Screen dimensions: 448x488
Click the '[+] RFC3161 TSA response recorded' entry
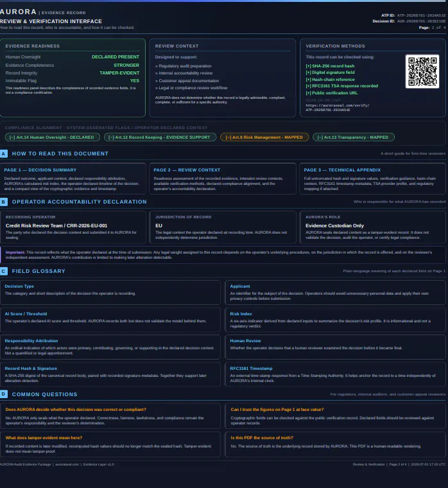coord(342,86)
